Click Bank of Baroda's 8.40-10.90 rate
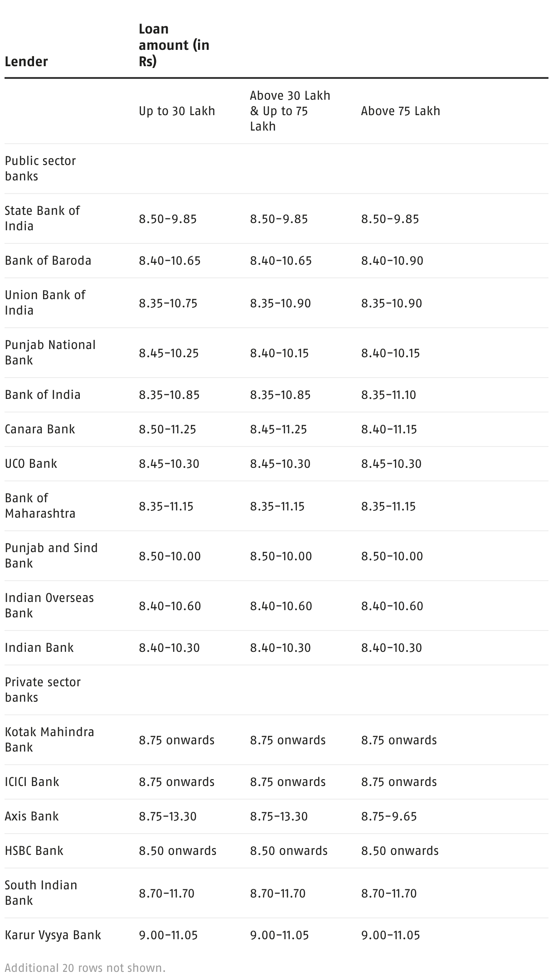Image resolution: width=553 pixels, height=980 pixels. tap(392, 261)
